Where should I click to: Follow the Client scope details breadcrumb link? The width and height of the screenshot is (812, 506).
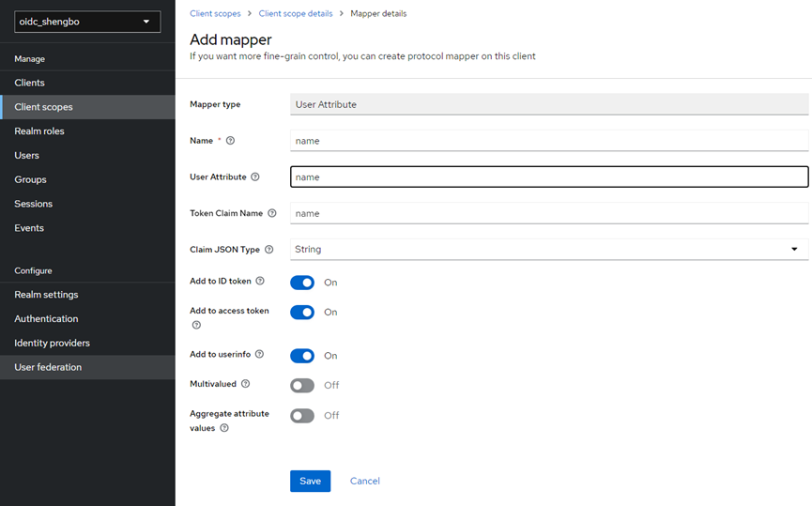pos(296,14)
